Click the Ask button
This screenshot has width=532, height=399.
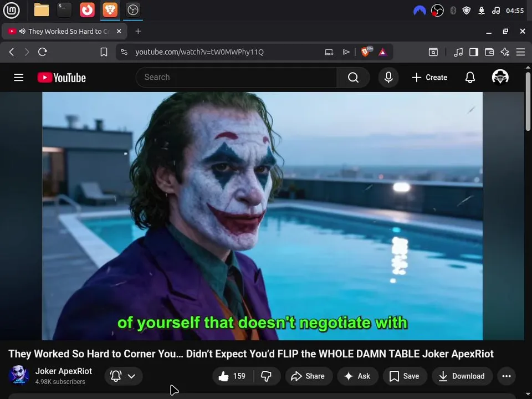point(357,376)
